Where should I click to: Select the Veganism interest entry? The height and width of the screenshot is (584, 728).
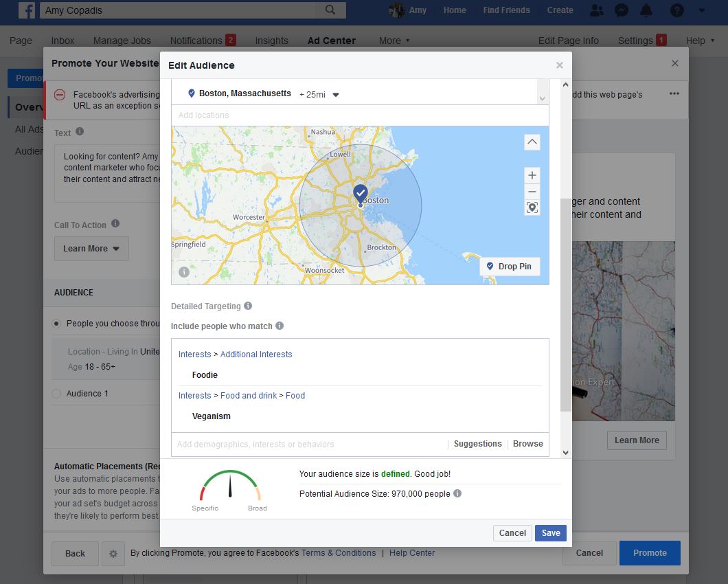coord(212,416)
